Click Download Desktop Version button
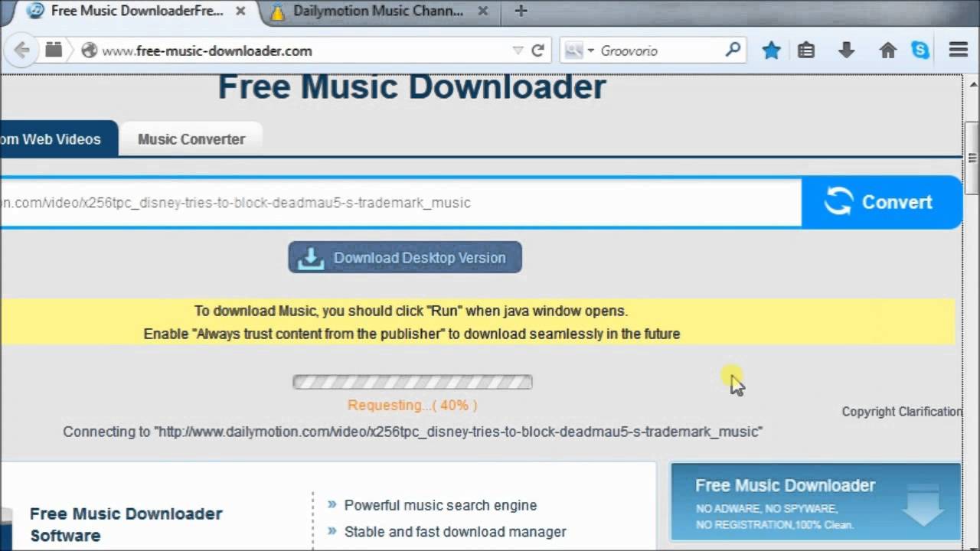This screenshot has width=980, height=551. pyautogui.click(x=405, y=258)
